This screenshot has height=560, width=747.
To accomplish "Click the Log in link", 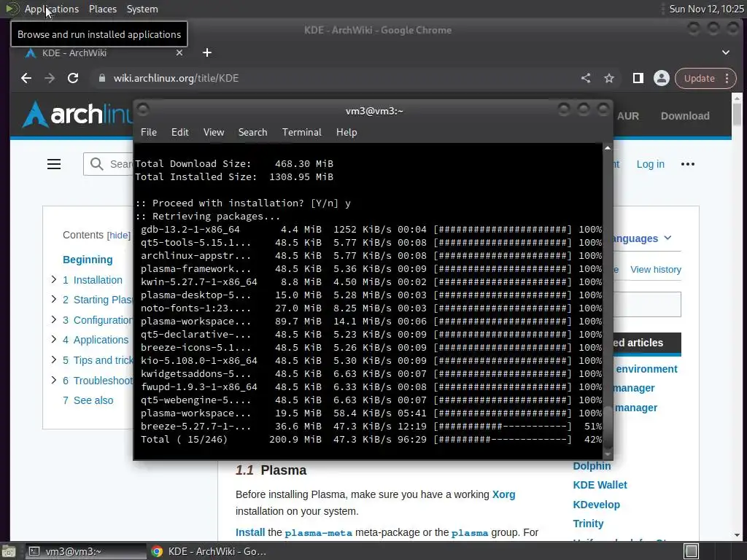I will pyautogui.click(x=650, y=164).
